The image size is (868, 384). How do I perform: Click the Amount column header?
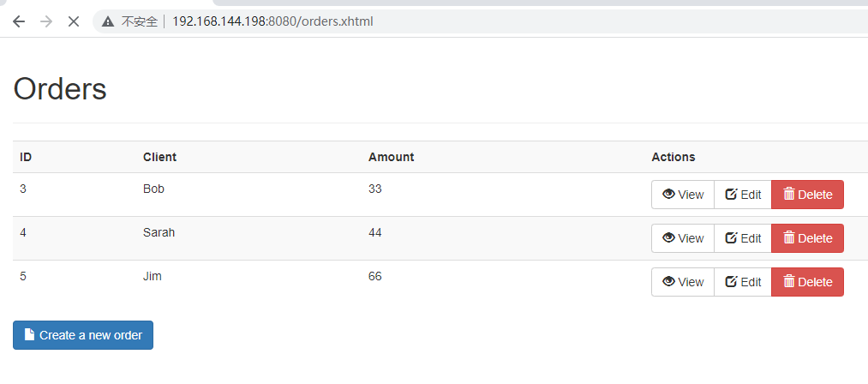pyautogui.click(x=391, y=157)
